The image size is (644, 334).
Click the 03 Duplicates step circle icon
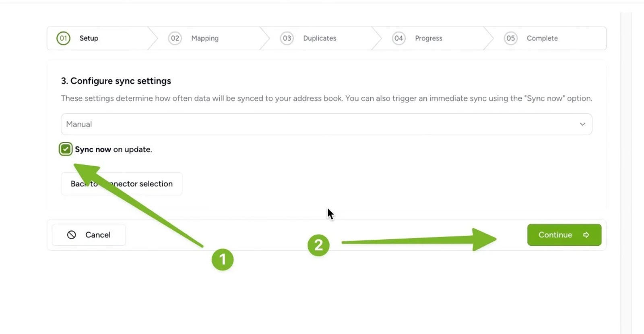point(287,38)
